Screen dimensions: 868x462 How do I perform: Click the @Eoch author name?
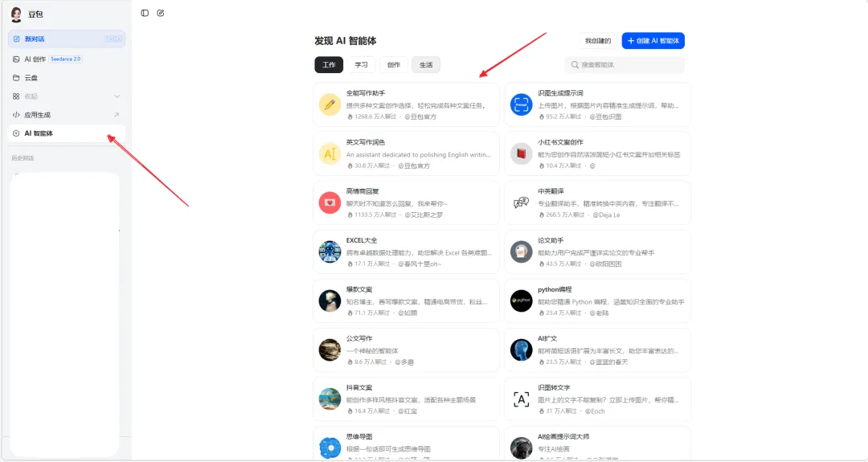click(595, 411)
